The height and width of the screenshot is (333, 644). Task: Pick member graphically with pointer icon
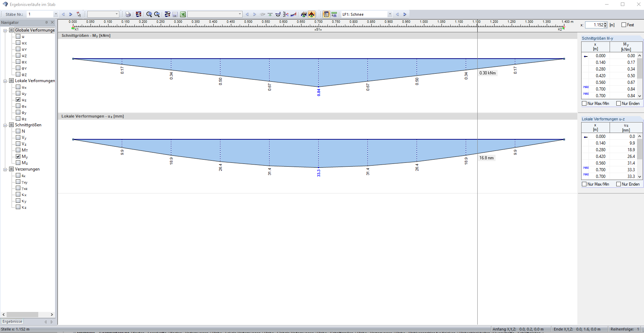point(79,14)
